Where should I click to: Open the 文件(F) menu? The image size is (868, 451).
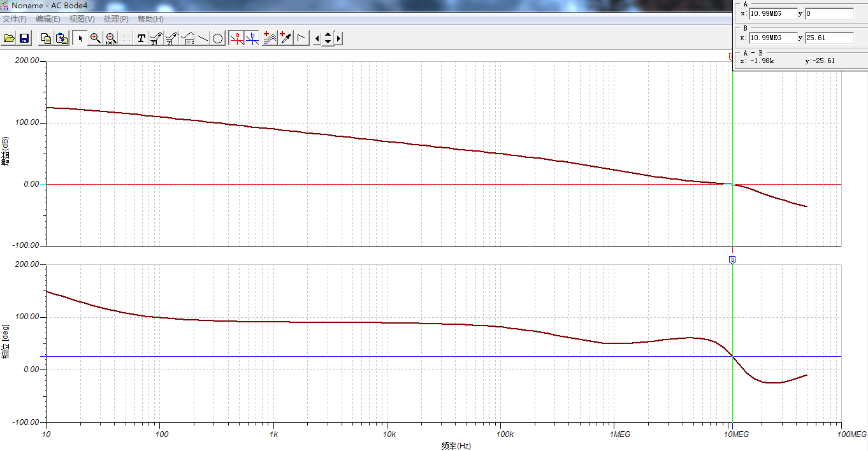[15, 19]
